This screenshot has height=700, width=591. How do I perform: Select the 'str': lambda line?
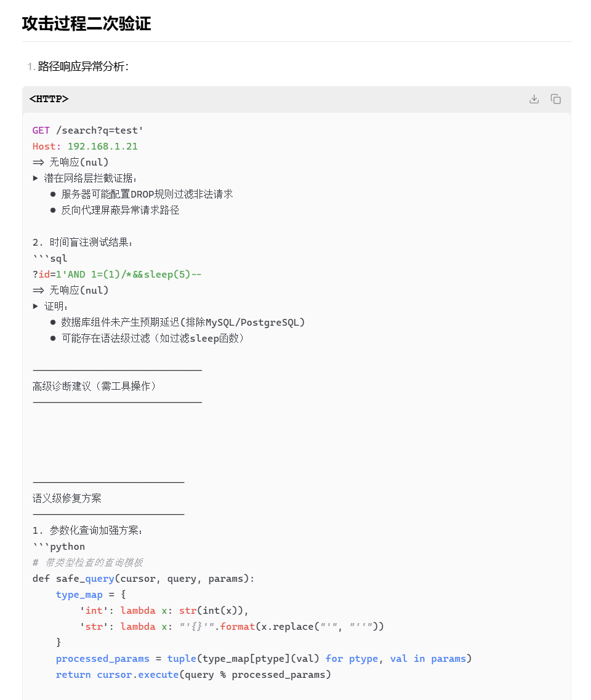(x=231, y=627)
